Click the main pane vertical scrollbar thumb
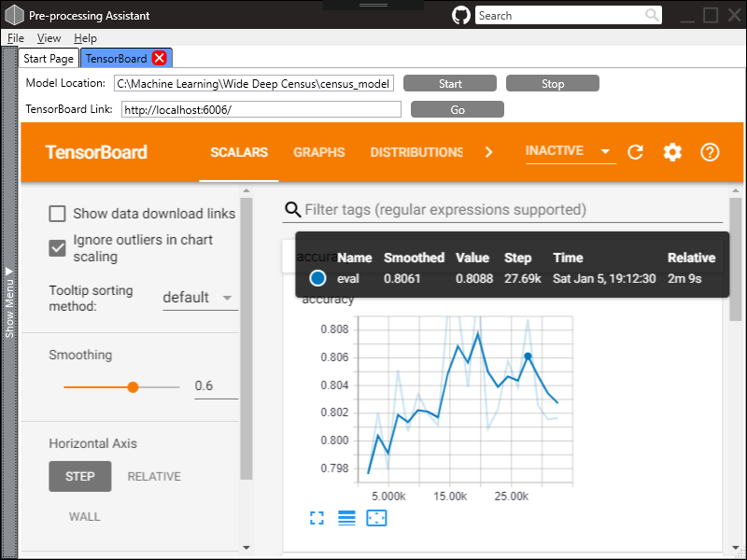 736,259
